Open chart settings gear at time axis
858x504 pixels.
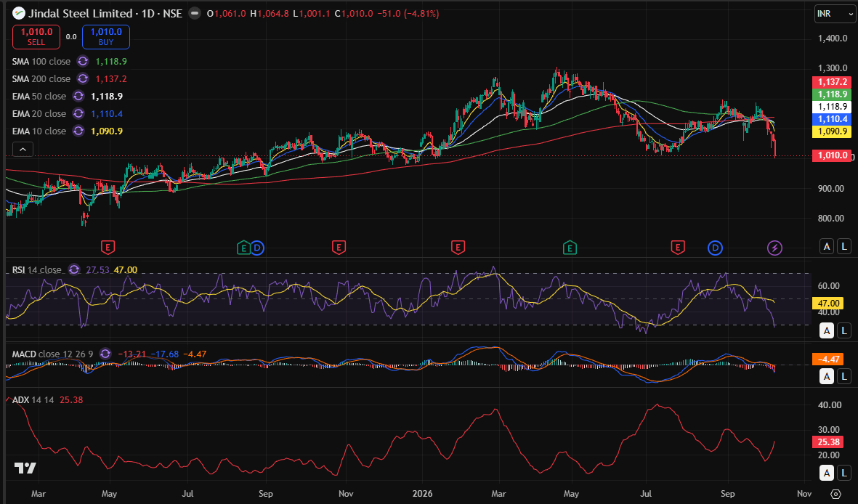tap(835, 494)
